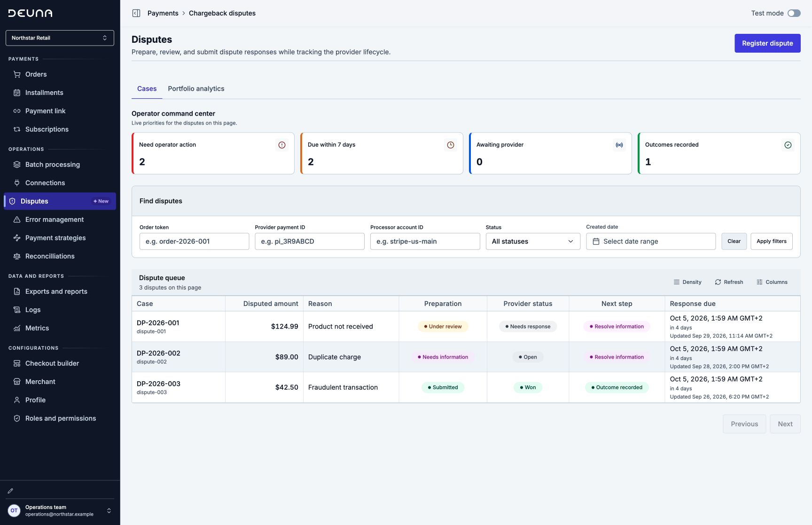Click the Awaiting provider signal icon
The width and height of the screenshot is (812, 525).
coord(619,145)
